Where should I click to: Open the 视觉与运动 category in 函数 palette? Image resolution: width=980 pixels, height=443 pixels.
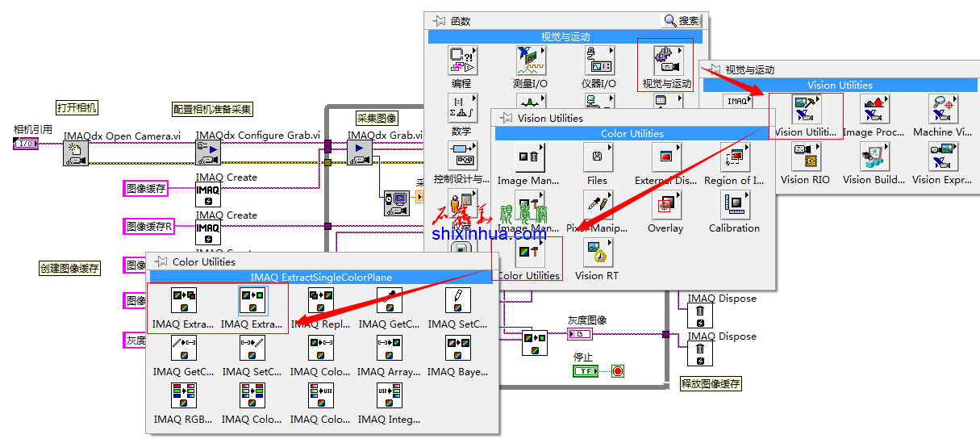pos(665,61)
